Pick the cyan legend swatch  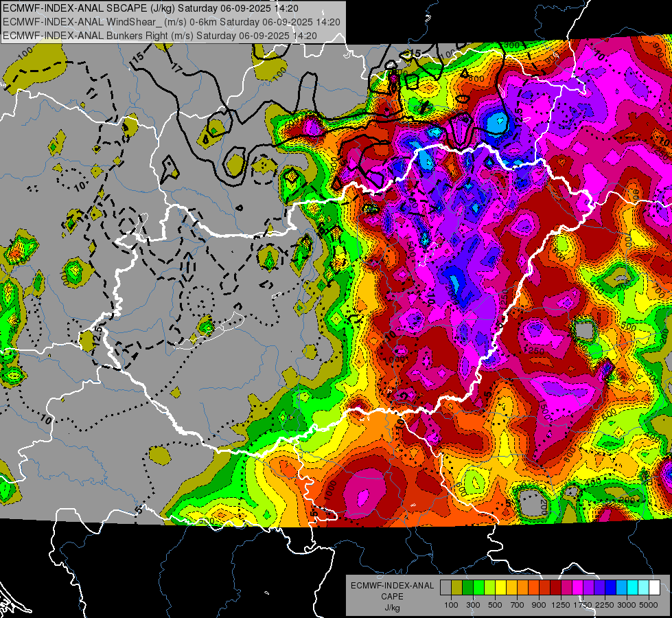(633, 588)
